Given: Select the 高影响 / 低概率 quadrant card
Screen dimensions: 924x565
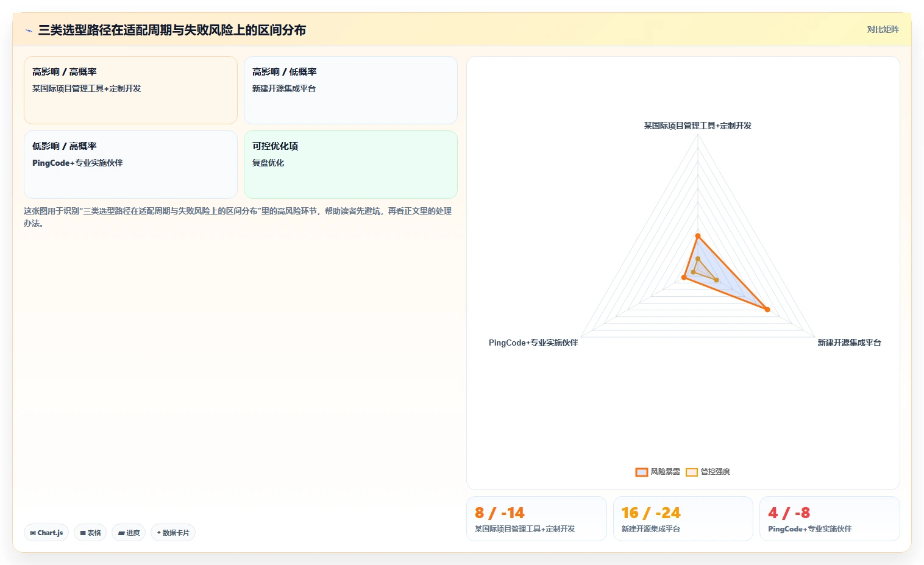Looking at the screenshot, I should point(350,90).
